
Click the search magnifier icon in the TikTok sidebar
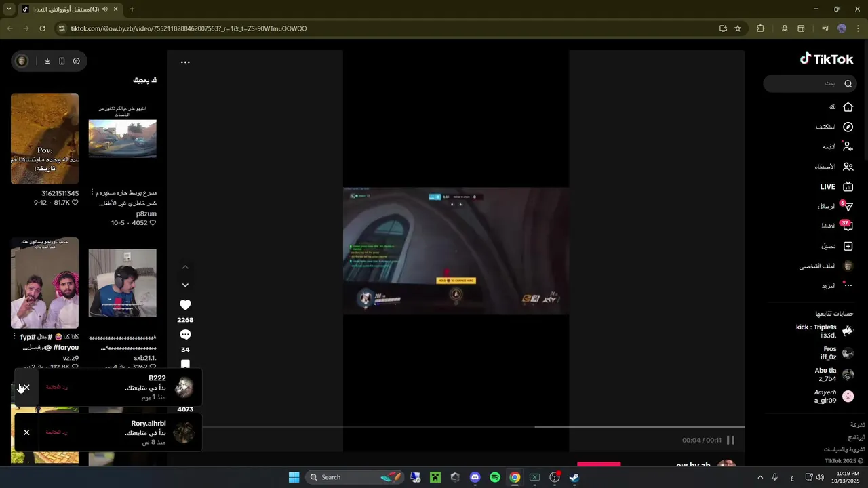tap(848, 83)
